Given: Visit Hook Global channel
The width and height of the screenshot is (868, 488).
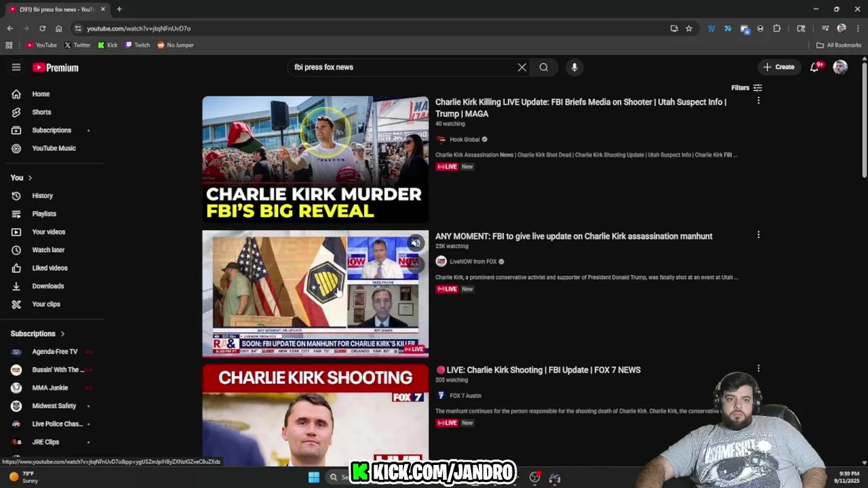Looking at the screenshot, I should click(x=465, y=140).
